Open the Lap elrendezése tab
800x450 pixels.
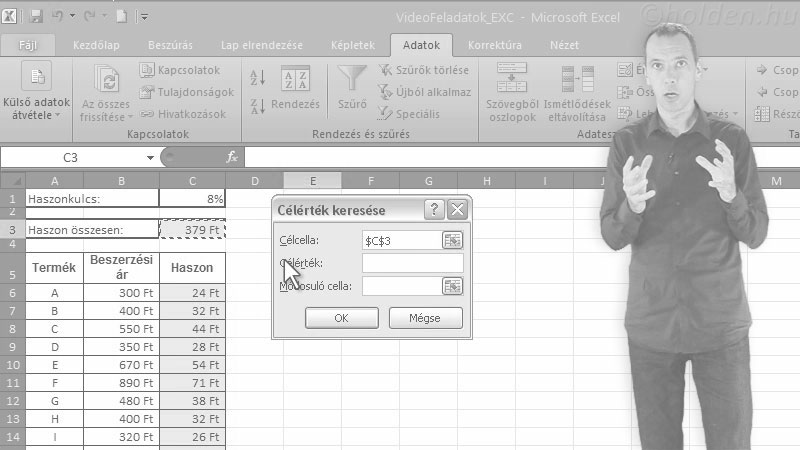coord(262,45)
